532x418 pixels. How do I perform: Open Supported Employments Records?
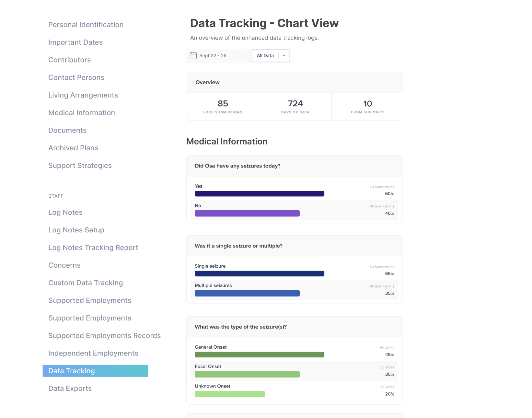click(x=105, y=336)
